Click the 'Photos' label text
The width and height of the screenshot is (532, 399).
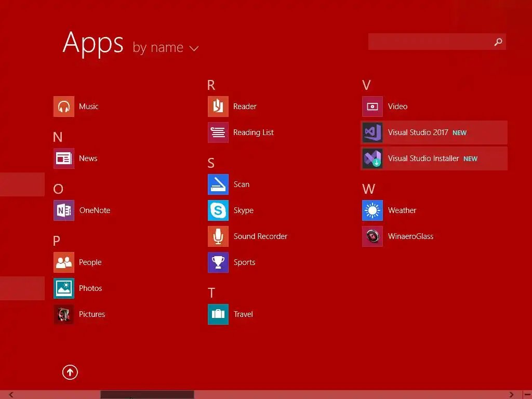[90, 288]
